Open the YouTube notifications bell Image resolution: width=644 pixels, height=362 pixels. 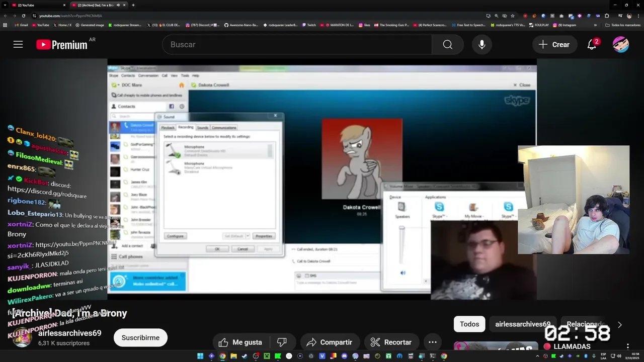(x=592, y=44)
